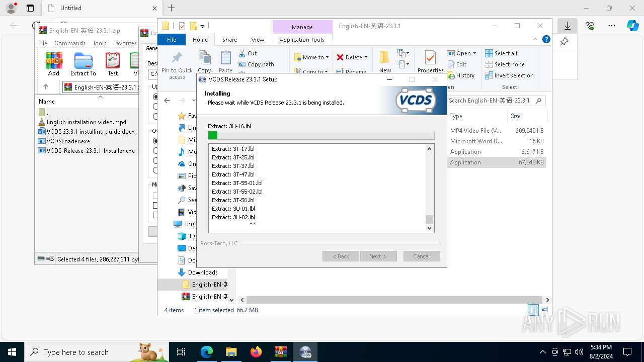Switch to details view in Explorer status bar
Viewport: 644px width, 362px height.
pyautogui.click(x=533, y=310)
